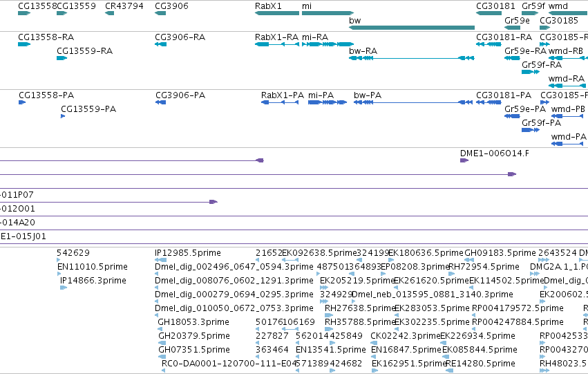Click the CG30181 gene label

tap(495, 6)
